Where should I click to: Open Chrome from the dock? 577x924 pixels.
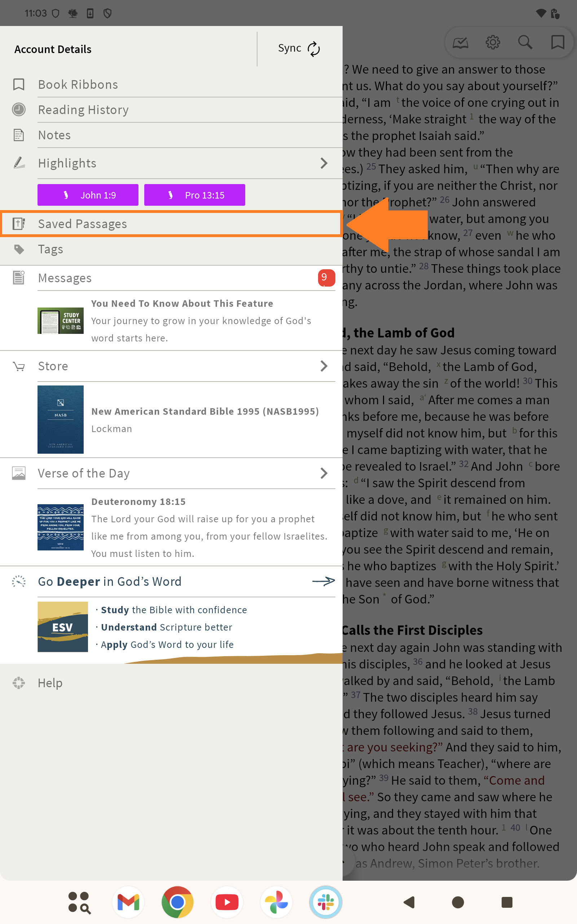coord(177,902)
